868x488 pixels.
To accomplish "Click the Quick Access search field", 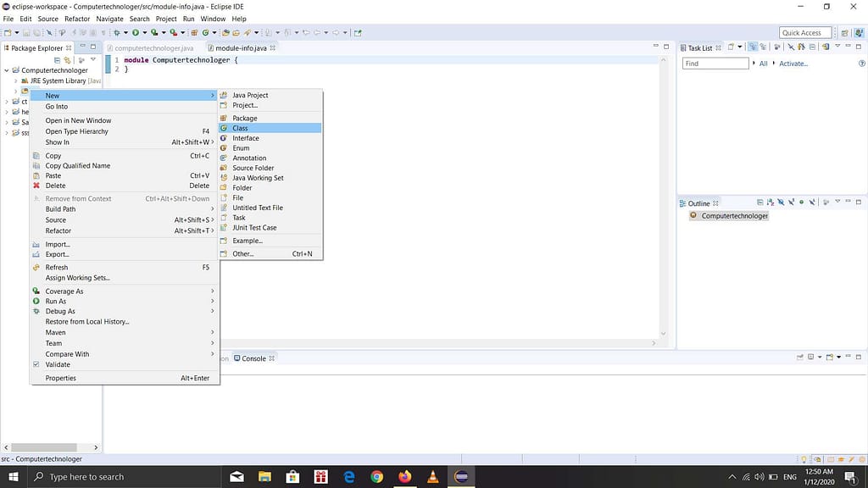I will coord(805,33).
